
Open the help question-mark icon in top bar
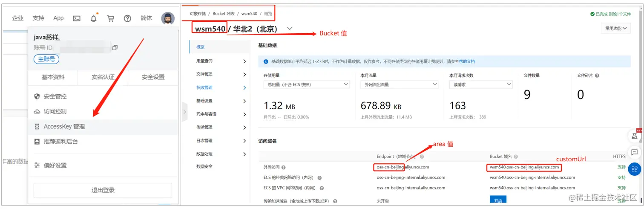click(127, 18)
